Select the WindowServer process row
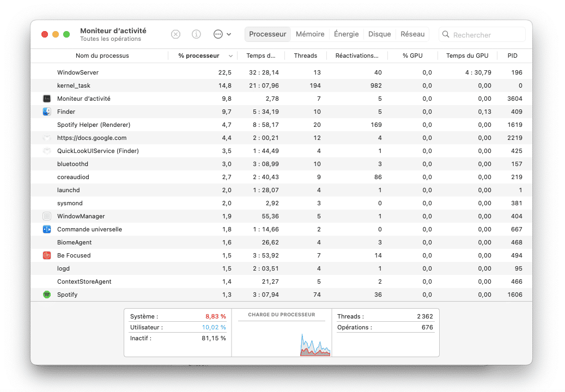565x392 pixels. [282, 73]
